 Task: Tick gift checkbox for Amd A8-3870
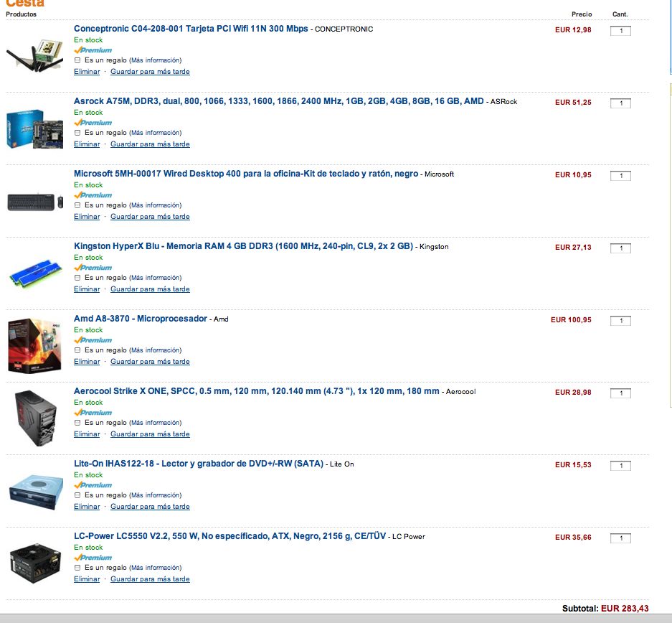[x=77, y=350]
